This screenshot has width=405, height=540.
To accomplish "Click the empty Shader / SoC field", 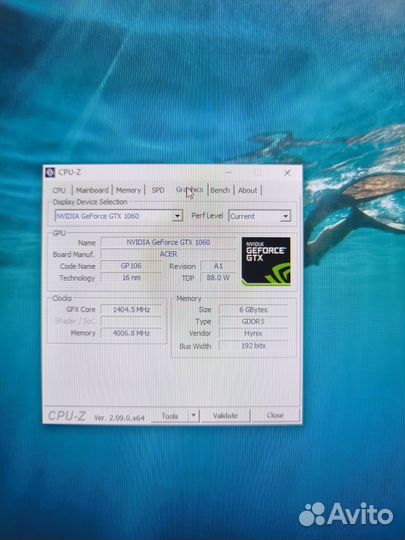I will point(131,321).
